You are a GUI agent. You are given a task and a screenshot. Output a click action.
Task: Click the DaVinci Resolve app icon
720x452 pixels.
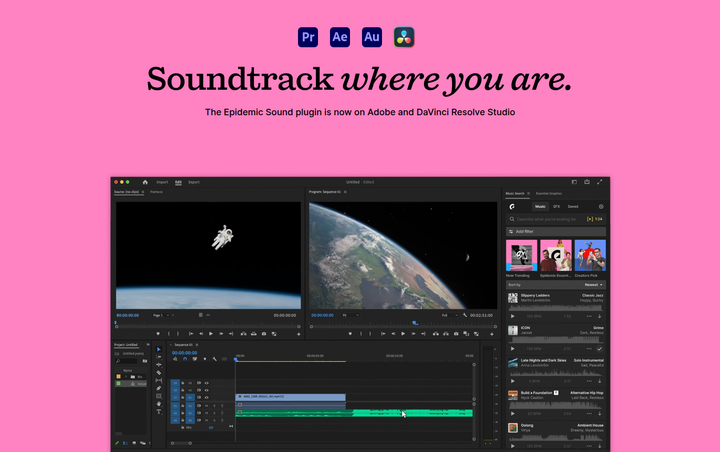point(404,37)
